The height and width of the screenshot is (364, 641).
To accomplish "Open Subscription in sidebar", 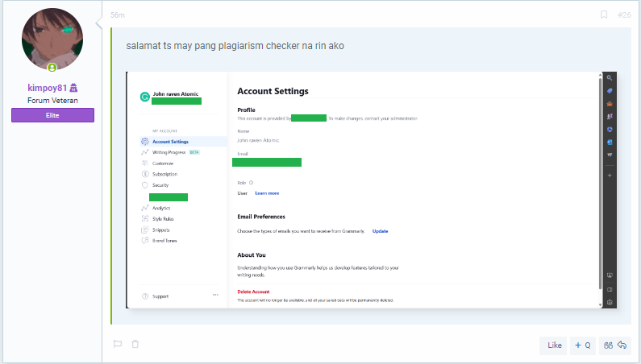I will click(x=164, y=174).
